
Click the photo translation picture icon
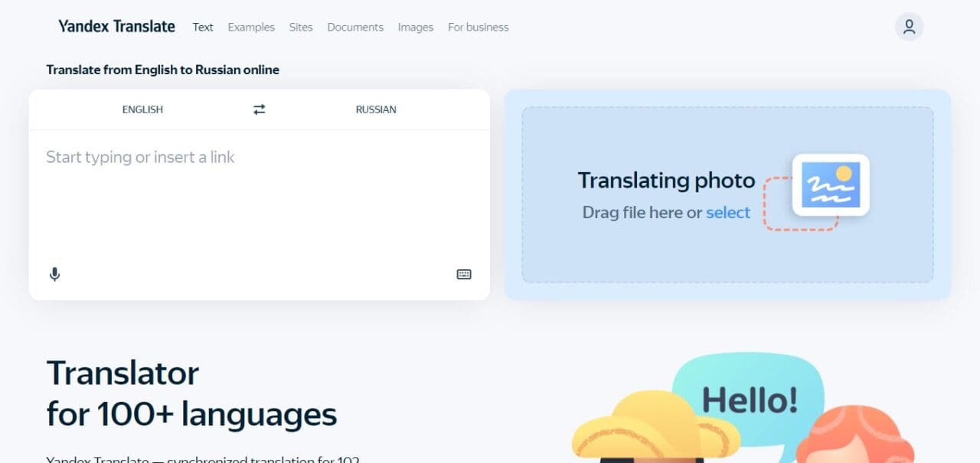pyautogui.click(x=831, y=184)
